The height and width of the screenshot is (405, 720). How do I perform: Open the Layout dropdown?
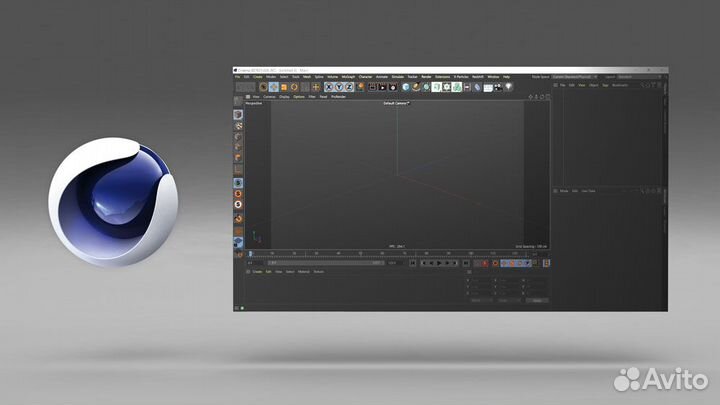[x=638, y=77]
